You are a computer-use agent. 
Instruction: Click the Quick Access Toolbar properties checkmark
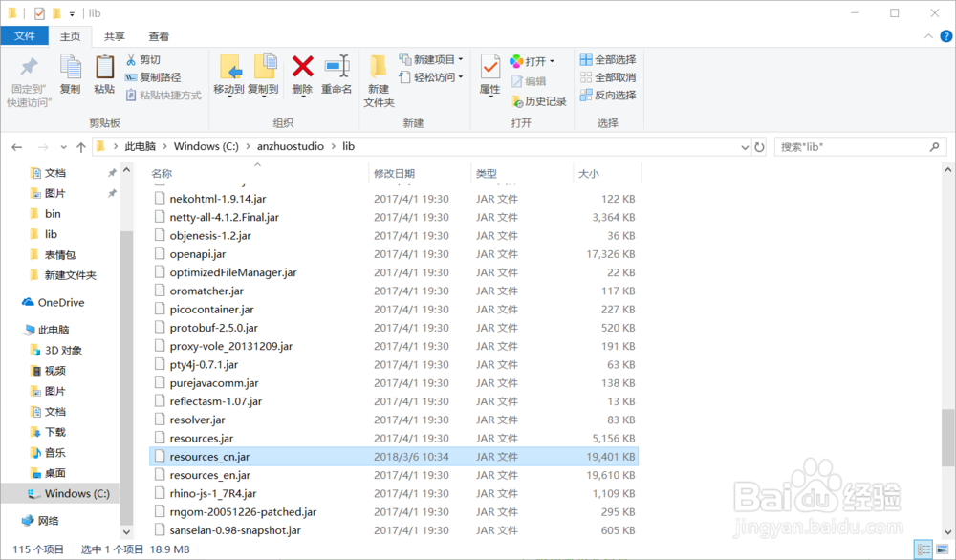[39, 12]
